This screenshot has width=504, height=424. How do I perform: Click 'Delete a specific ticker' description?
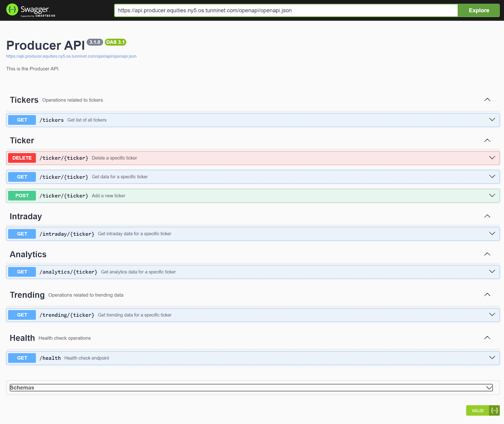[114, 158]
